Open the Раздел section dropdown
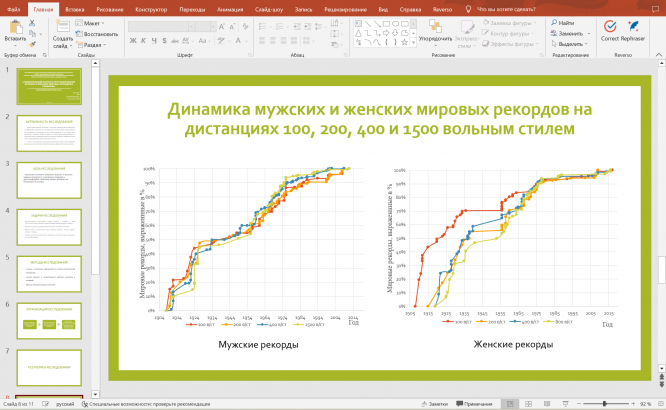The image size is (666, 410). [91, 44]
